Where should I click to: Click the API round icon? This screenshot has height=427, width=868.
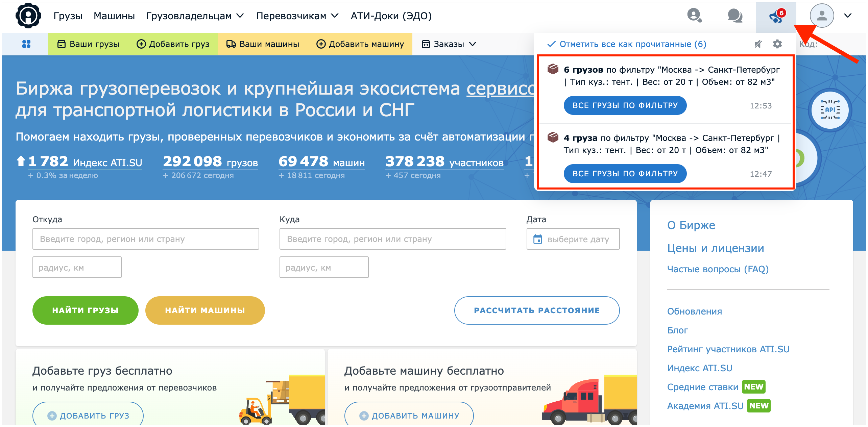pos(830,110)
